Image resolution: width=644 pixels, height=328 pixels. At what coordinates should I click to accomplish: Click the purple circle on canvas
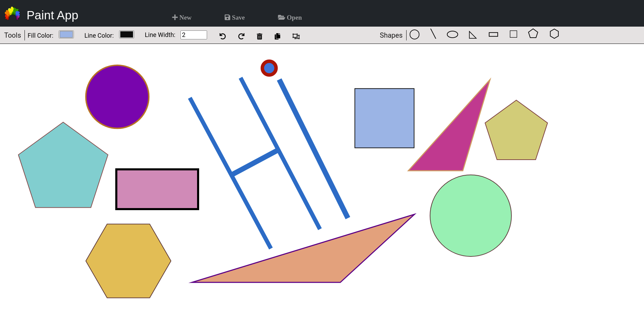pyautogui.click(x=117, y=97)
